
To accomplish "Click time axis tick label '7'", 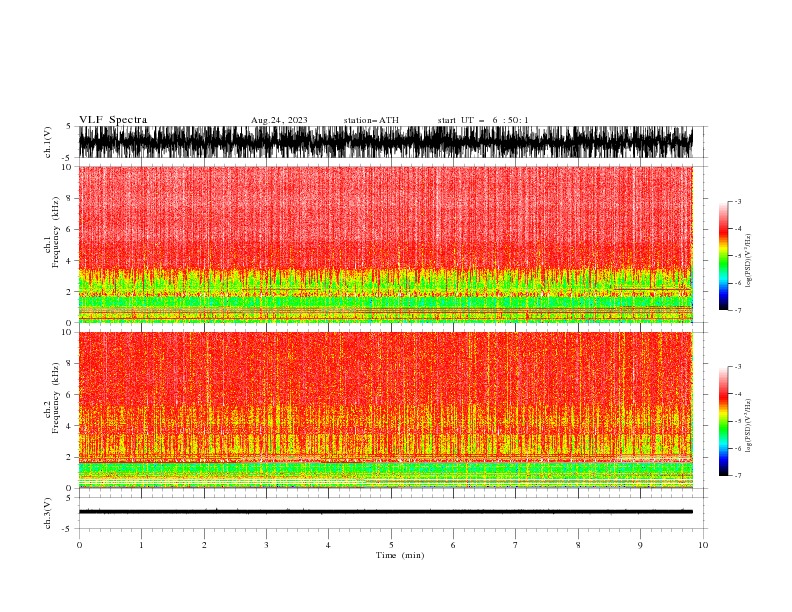I will tap(516, 545).
